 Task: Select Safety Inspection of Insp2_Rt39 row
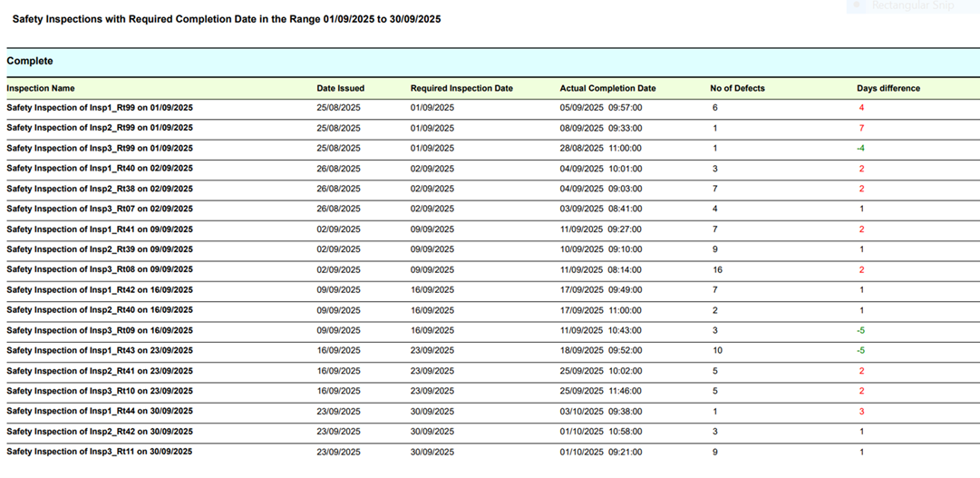[100, 249]
